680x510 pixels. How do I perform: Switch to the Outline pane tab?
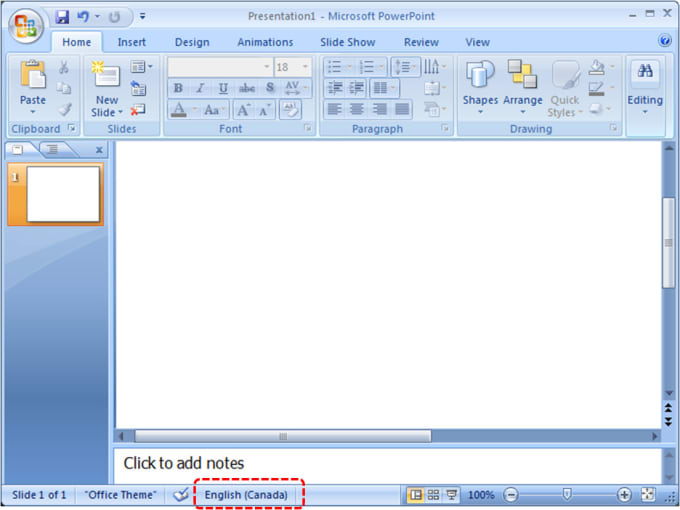pos(53,150)
